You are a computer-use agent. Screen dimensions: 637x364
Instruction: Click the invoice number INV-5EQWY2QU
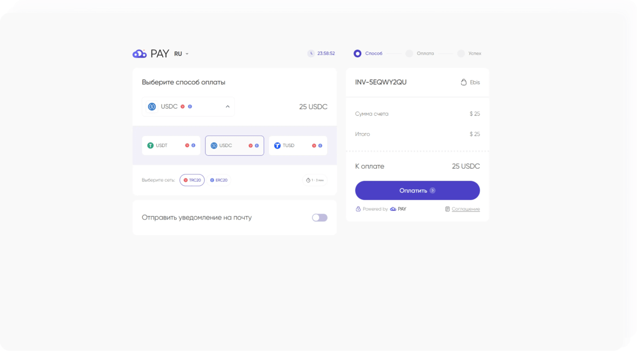pyautogui.click(x=381, y=82)
